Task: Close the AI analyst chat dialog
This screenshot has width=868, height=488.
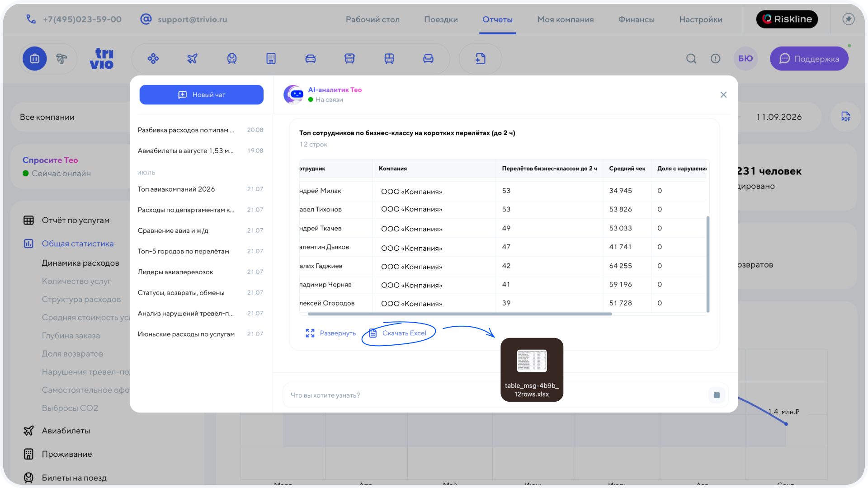Action: tap(723, 95)
